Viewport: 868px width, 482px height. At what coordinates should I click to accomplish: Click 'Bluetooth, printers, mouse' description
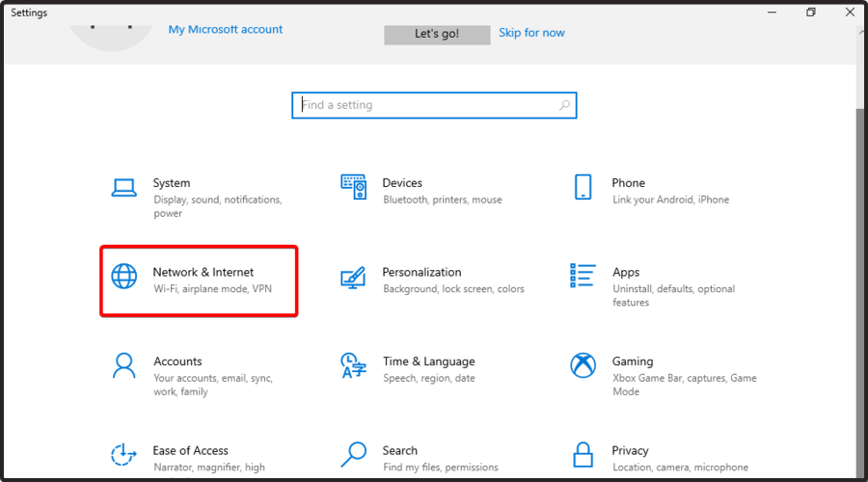443,200
